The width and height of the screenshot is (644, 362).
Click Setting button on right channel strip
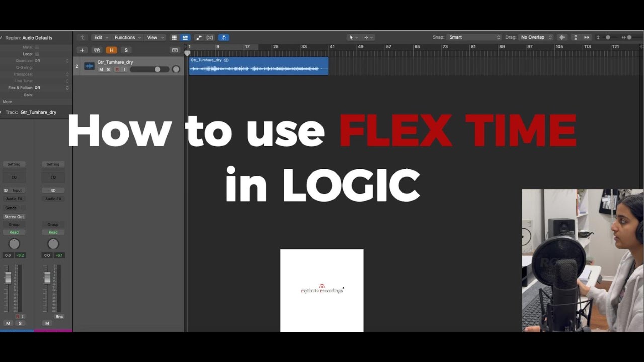[53, 164]
